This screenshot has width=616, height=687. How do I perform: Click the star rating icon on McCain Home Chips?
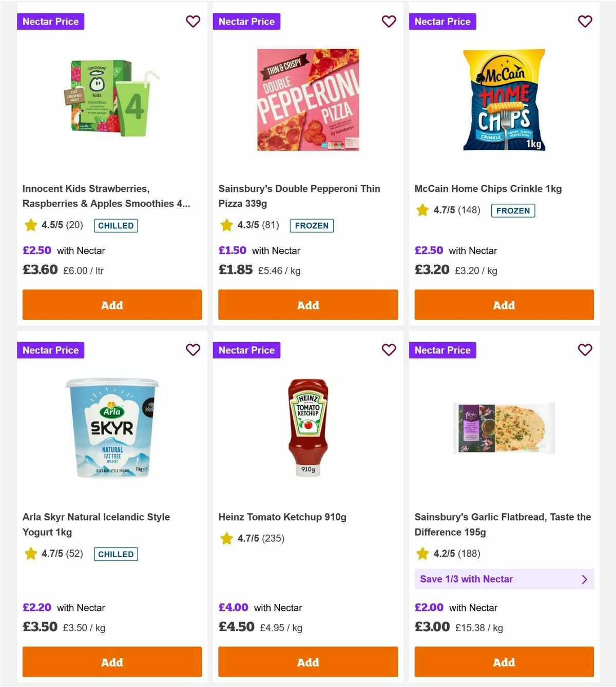tap(422, 210)
